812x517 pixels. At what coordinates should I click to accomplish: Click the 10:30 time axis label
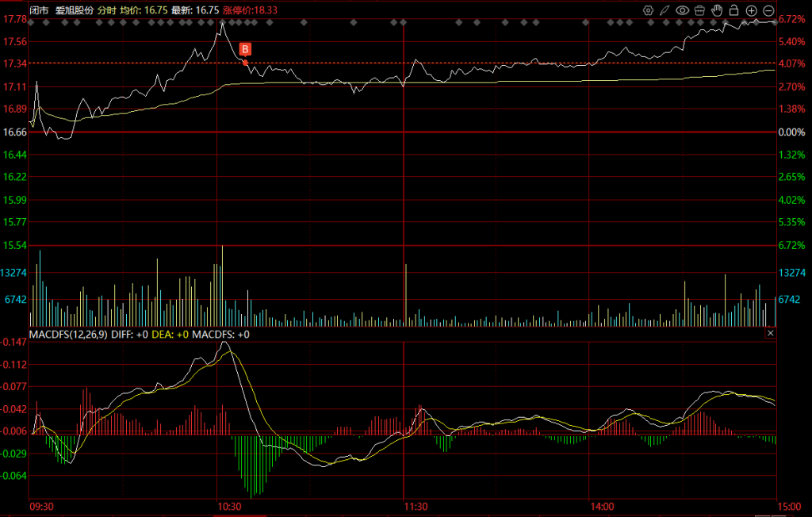click(x=228, y=506)
